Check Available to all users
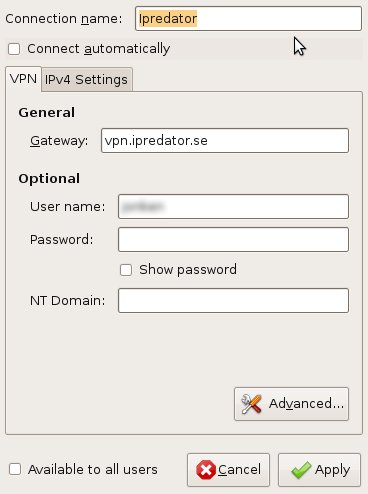 click(15, 469)
